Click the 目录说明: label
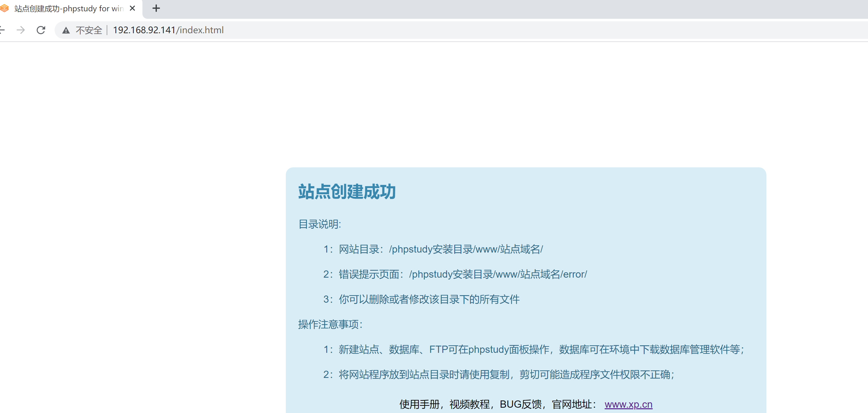 [x=320, y=224]
